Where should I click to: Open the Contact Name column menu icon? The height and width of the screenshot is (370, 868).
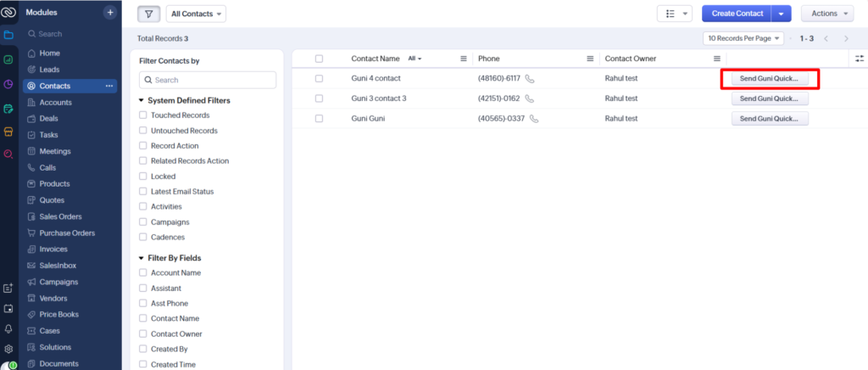pyautogui.click(x=464, y=59)
